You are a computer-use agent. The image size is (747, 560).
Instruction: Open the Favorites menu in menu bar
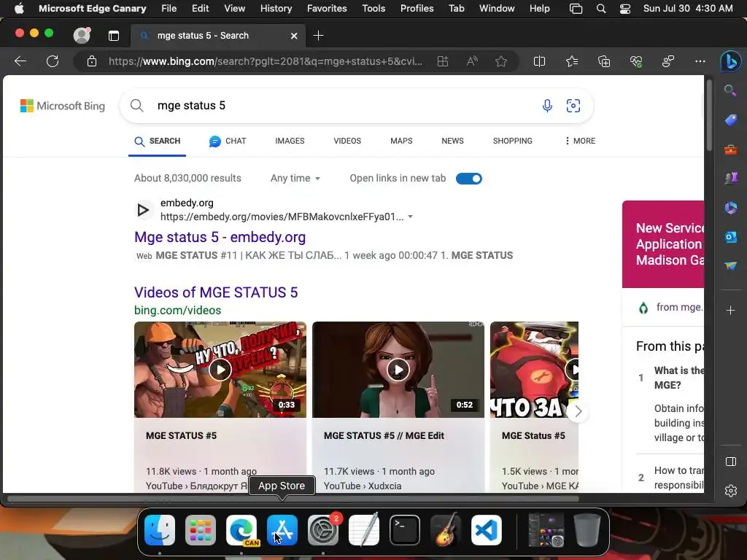coord(327,9)
